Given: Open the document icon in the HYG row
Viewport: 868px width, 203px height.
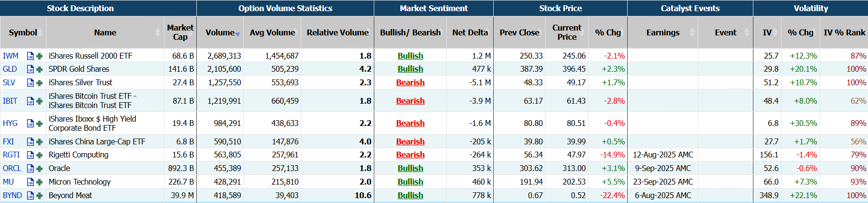Looking at the screenshot, I should [30, 124].
